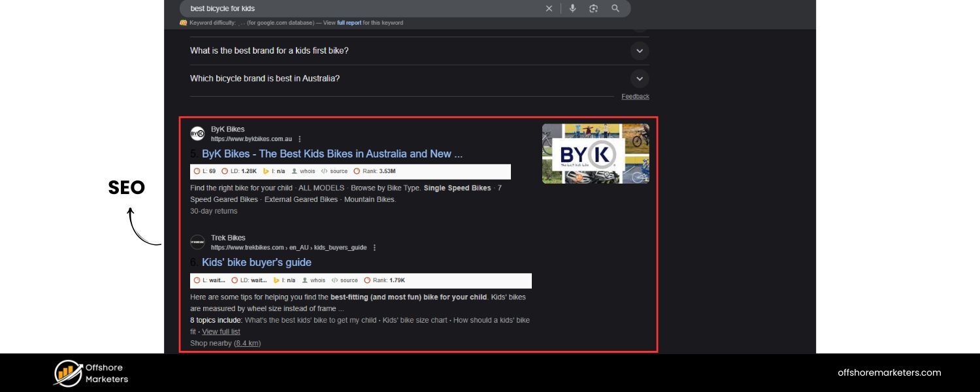This screenshot has width=980, height=392.
Task: Click source in the Trek Bikes SEO bar
Action: point(349,280)
